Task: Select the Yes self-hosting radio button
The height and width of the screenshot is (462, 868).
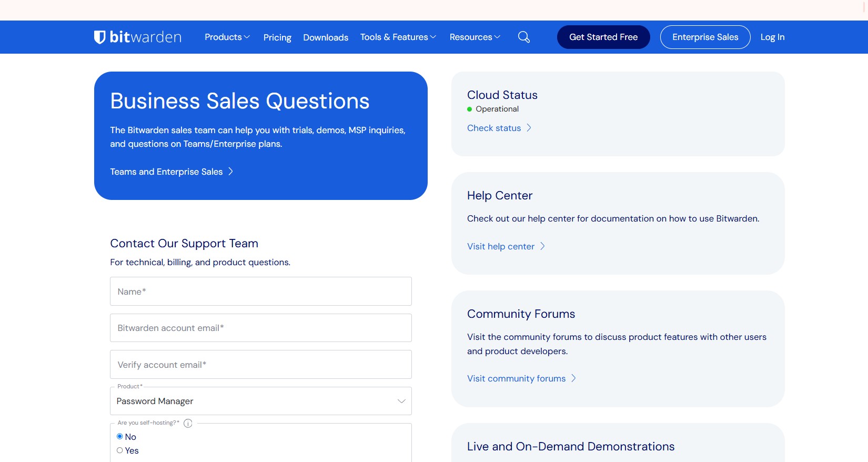Action: point(120,450)
